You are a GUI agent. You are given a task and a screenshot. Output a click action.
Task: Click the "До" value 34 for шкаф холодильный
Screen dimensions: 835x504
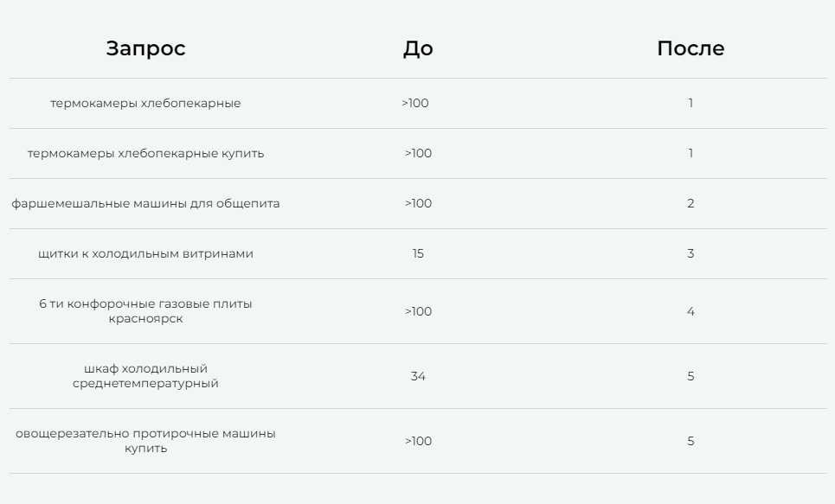(x=418, y=376)
